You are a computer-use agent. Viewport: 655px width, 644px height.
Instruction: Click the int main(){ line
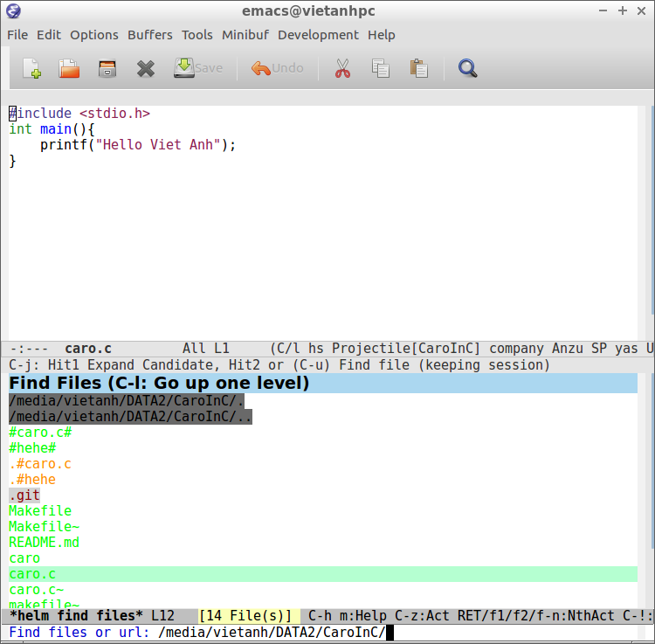52,129
